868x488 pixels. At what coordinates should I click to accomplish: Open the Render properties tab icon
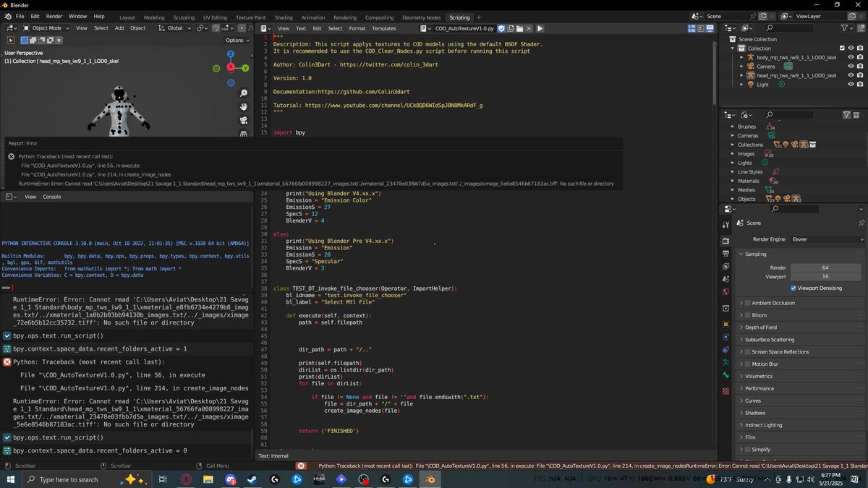(x=726, y=241)
